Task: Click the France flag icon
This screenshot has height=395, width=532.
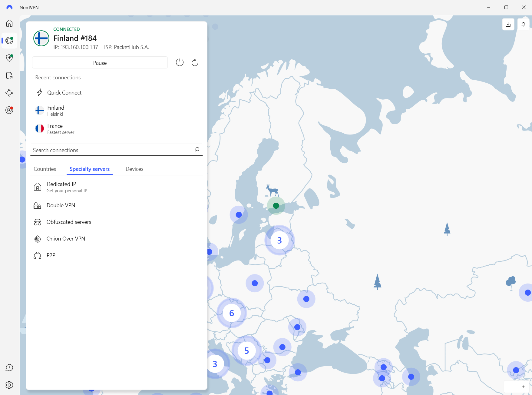Action: [40, 128]
